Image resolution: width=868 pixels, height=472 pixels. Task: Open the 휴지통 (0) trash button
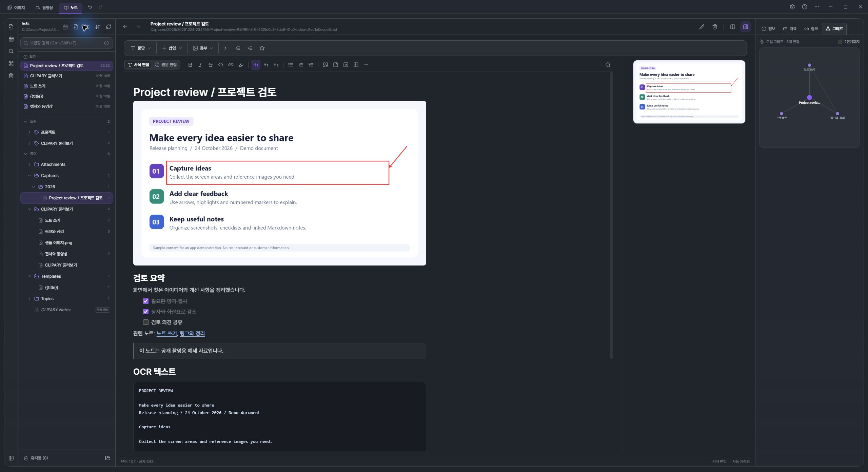click(36, 458)
